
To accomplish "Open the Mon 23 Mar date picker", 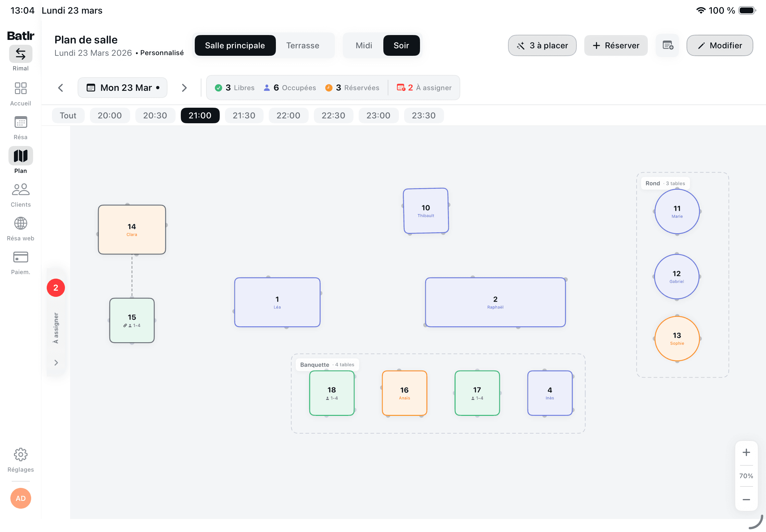I will coord(122,88).
